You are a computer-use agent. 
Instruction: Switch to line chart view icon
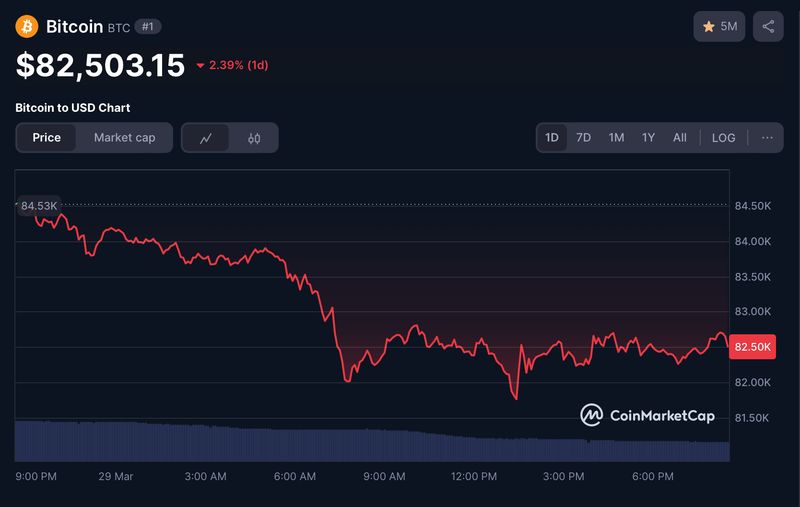pyautogui.click(x=206, y=138)
